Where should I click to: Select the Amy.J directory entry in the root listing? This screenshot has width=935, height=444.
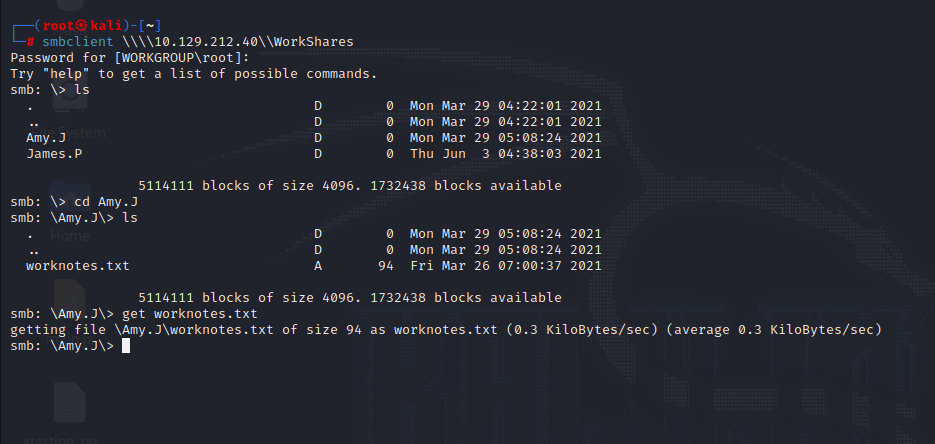46,138
